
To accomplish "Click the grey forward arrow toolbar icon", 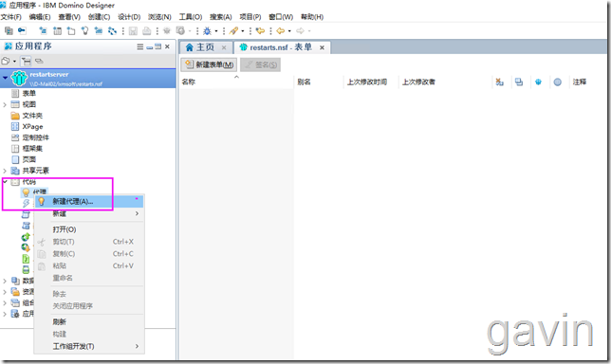I will click(300, 30).
